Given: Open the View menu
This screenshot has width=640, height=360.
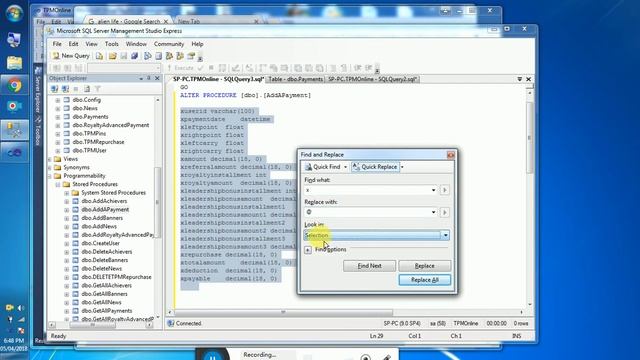Looking at the screenshot, I should click(x=91, y=44).
